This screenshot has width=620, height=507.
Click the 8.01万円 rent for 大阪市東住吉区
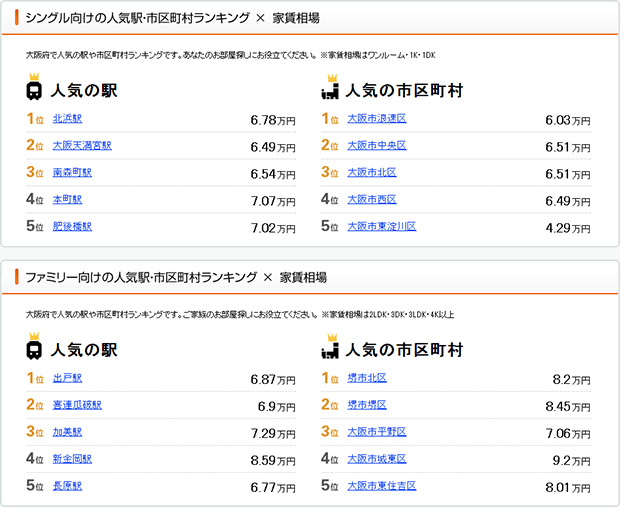pyautogui.click(x=568, y=488)
